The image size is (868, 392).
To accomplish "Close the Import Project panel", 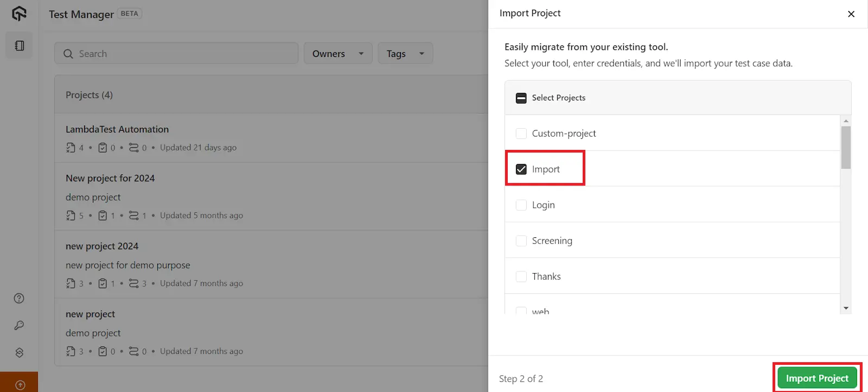I will (851, 14).
